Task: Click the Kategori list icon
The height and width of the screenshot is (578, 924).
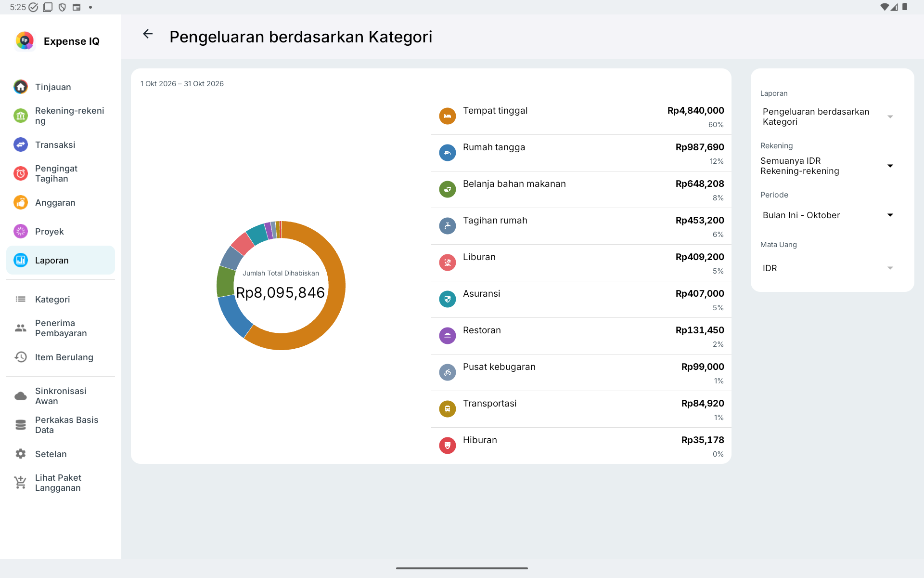Action: (21, 299)
